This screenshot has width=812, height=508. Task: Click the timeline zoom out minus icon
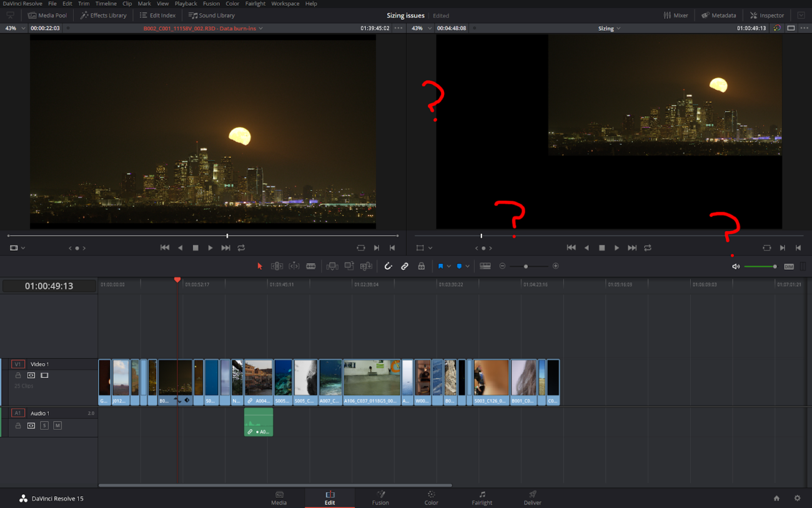pos(502,266)
